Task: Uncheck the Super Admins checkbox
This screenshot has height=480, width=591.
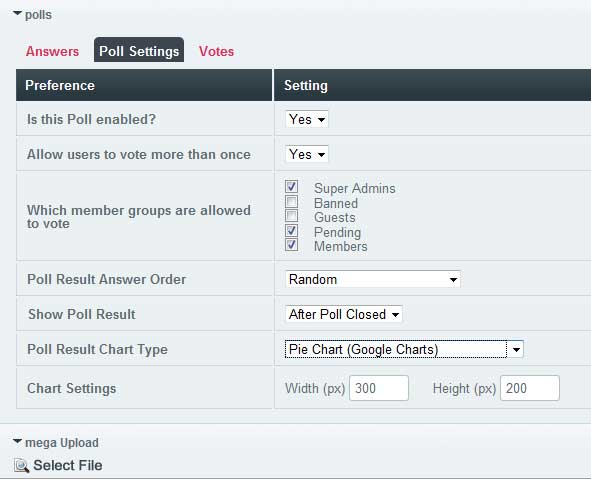Action: point(291,187)
